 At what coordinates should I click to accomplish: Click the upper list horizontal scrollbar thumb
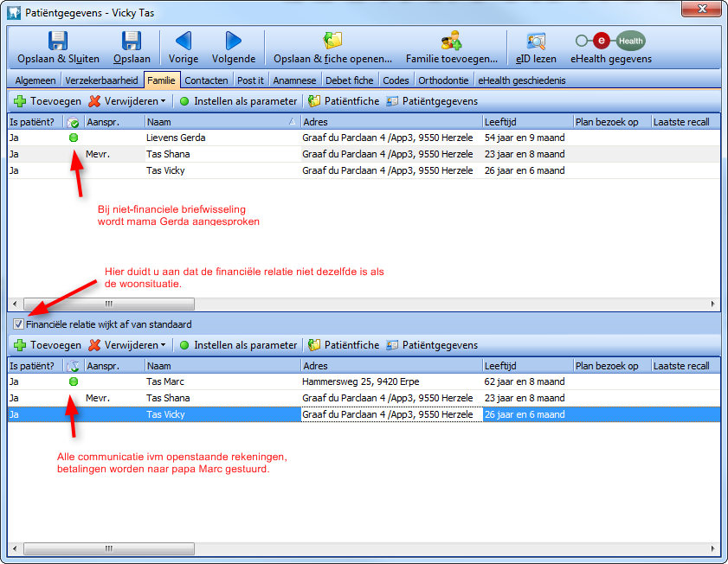tap(109, 304)
